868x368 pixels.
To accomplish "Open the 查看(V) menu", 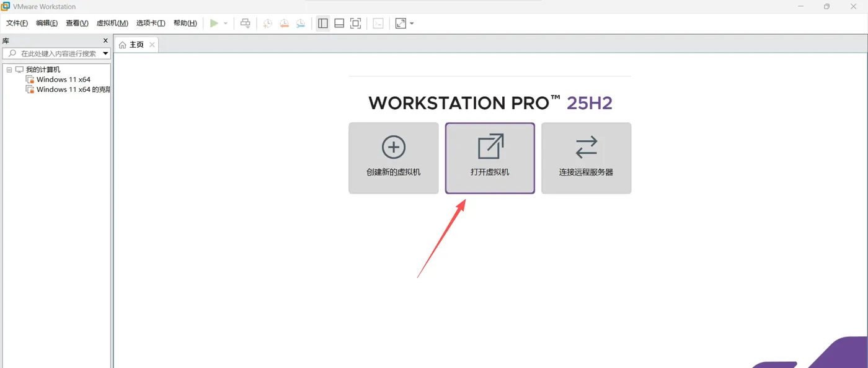I will (x=77, y=23).
